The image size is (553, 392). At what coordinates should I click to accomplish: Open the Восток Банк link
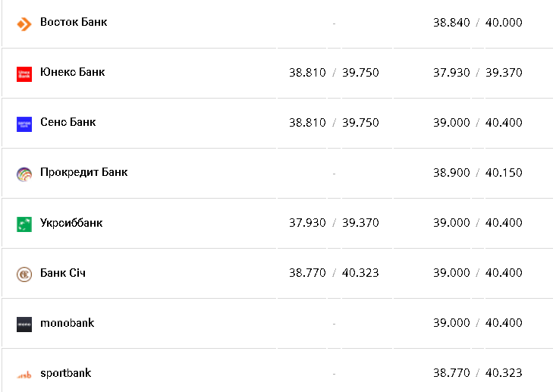pyautogui.click(x=74, y=22)
